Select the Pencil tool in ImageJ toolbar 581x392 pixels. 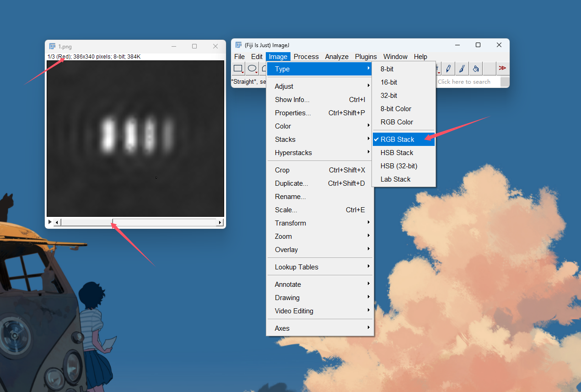(448, 69)
